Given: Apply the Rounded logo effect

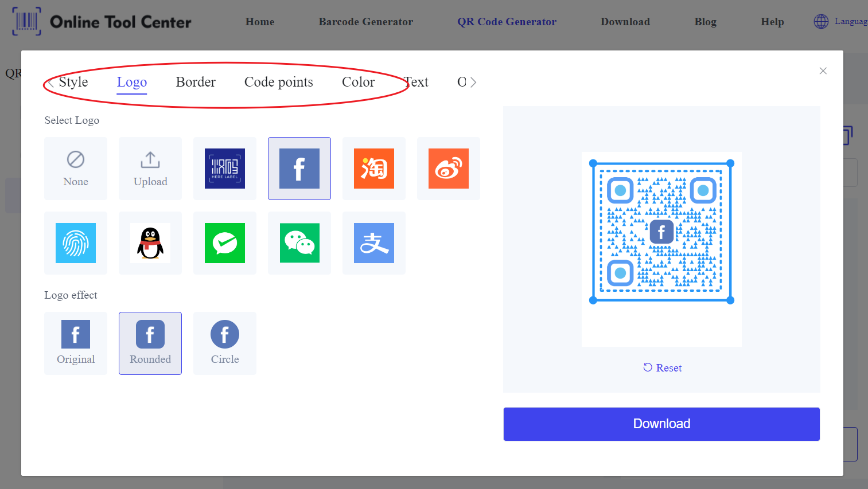Looking at the screenshot, I should (150, 343).
